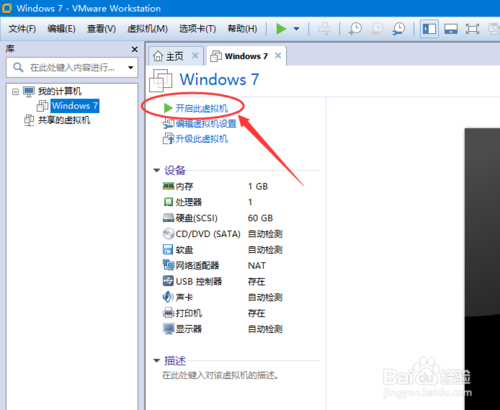Viewport: 500px width, 410px height.
Task: Open the 查看(V) menu
Action: 101,29
